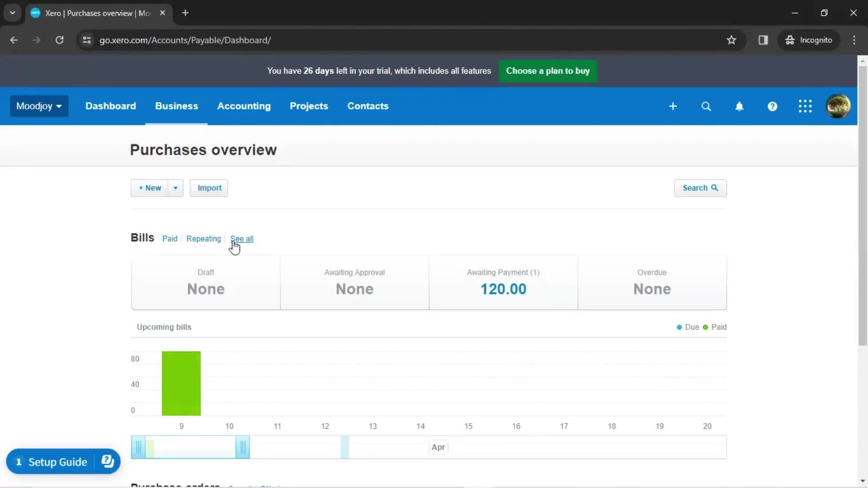Screen dimensions: 868x488
Task: Toggle the Due legend item
Action: coord(688,327)
